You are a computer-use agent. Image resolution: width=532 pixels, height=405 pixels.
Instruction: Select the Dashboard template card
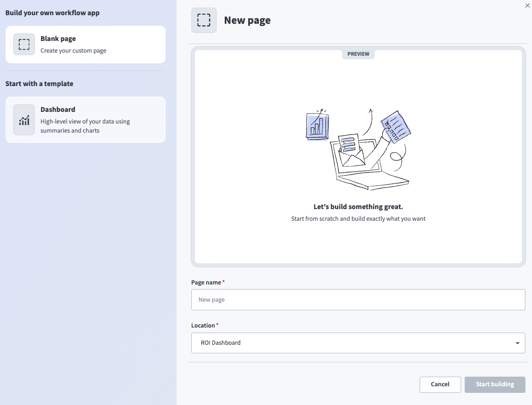click(86, 119)
